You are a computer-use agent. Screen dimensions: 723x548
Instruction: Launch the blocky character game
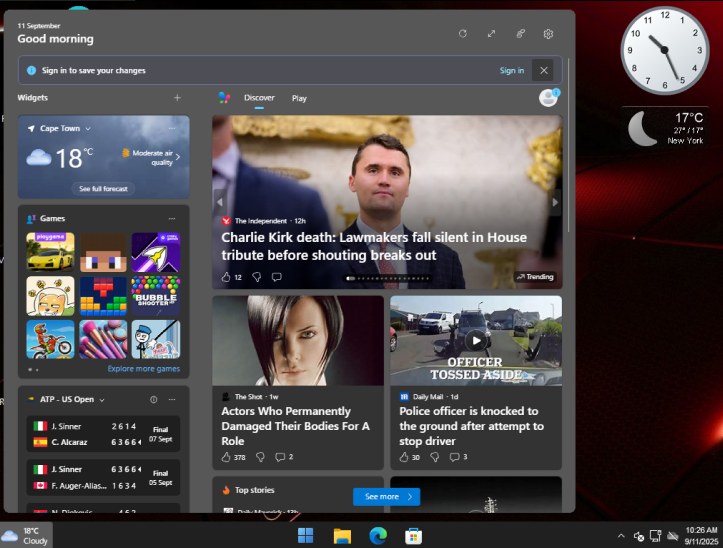point(103,252)
